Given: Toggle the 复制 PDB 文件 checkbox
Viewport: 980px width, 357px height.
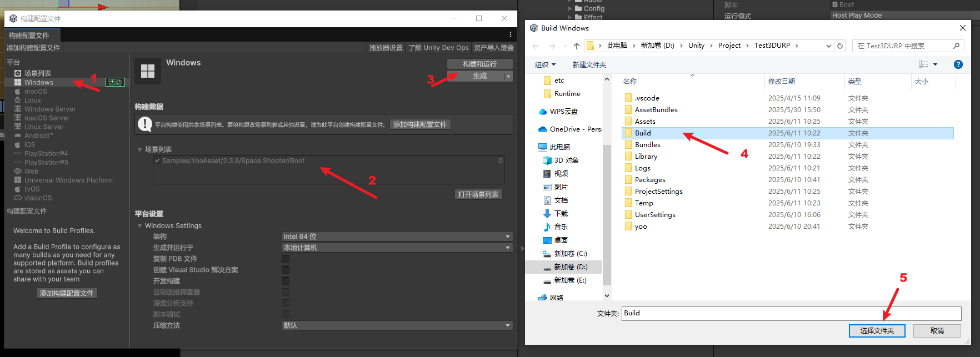Looking at the screenshot, I should [x=286, y=259].
